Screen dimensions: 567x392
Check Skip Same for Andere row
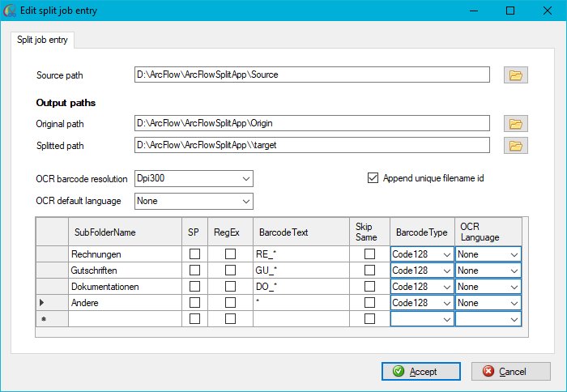coord(369,303)
